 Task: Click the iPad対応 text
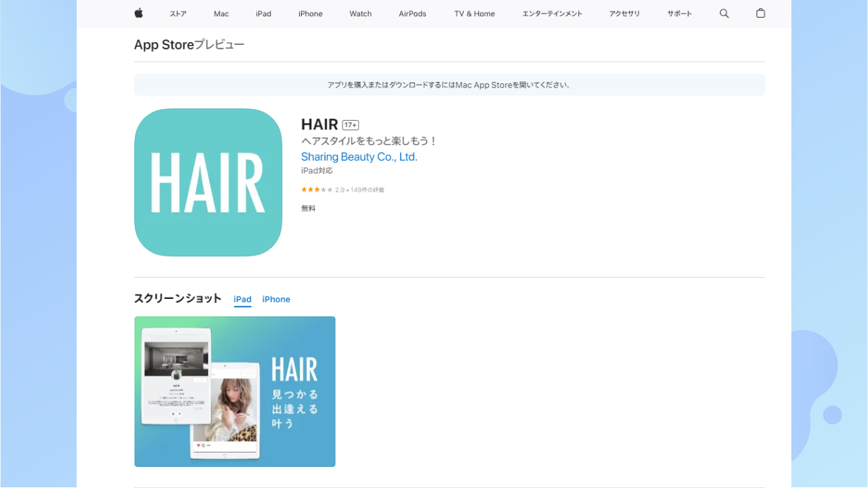point(317,171)
